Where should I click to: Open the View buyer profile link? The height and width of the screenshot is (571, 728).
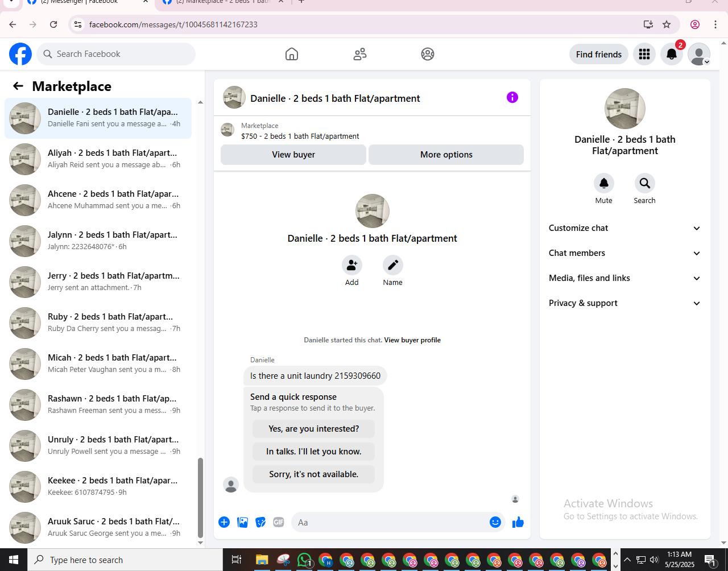(x=412, y=340)
